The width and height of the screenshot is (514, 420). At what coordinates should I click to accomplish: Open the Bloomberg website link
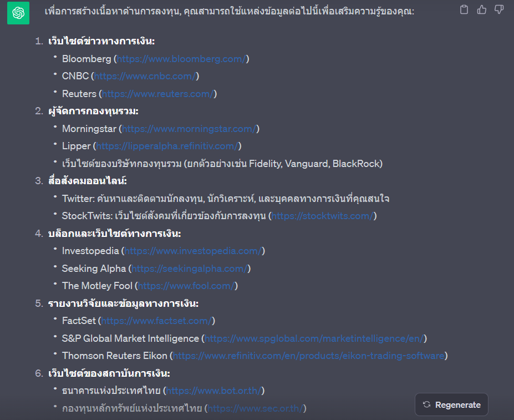[181, 59]
